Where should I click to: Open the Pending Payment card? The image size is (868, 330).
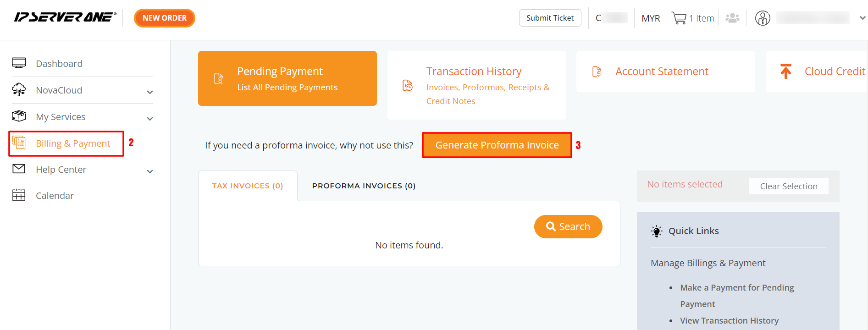click(x=287, y=78)
